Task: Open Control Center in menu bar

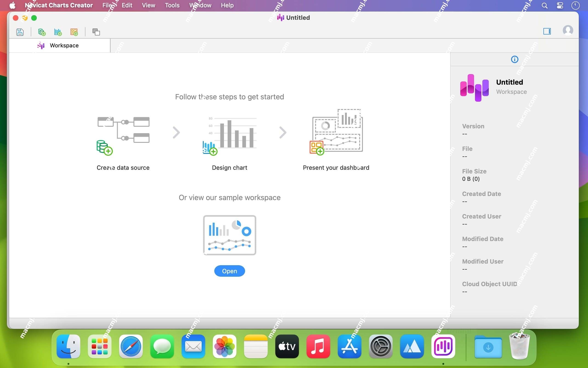Action: click(x=560, y=5)
